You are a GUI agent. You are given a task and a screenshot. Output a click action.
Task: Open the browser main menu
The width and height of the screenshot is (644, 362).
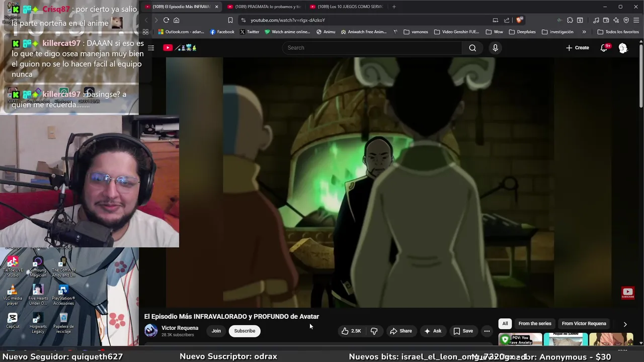pyautogui.click(x=636, y=20)
